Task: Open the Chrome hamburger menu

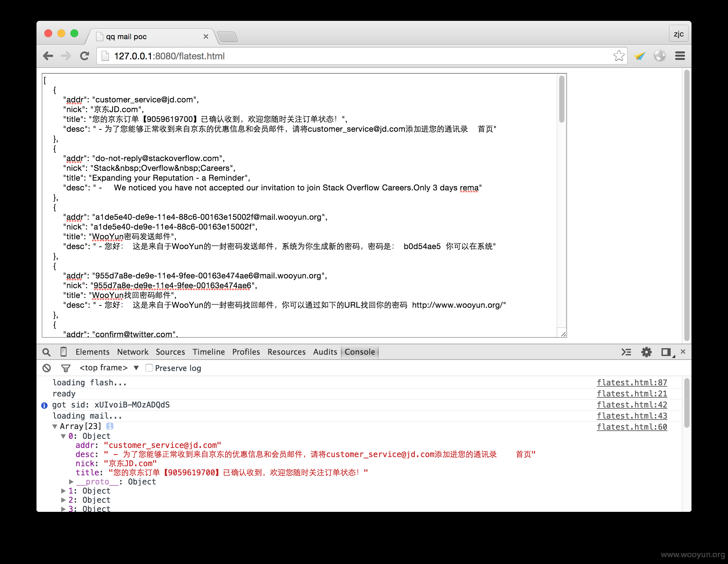Action: [680, 56]
